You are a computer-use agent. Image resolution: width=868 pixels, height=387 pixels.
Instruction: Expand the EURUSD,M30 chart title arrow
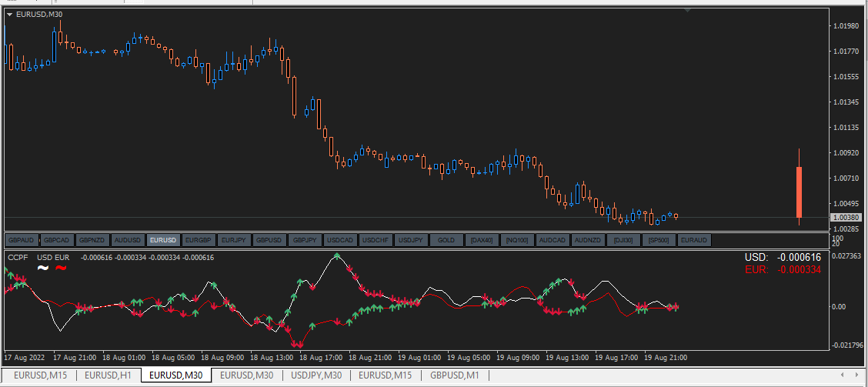(x=9, y=15)
